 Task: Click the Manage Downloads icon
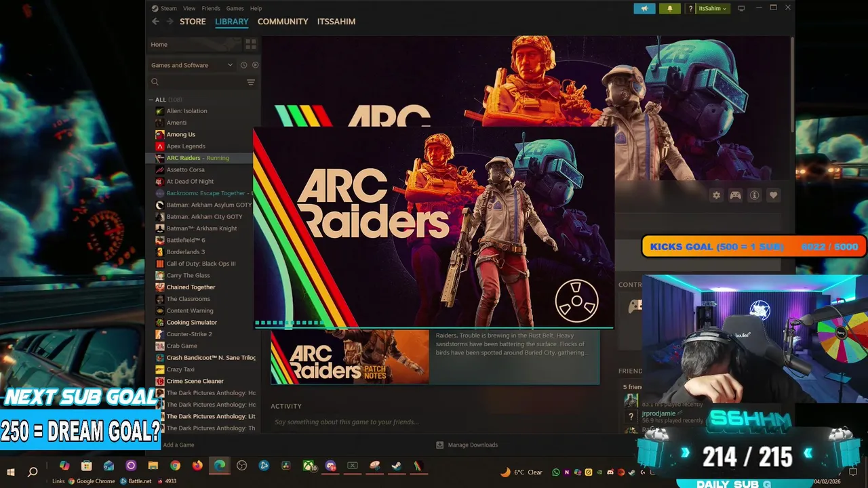(439, 445)
